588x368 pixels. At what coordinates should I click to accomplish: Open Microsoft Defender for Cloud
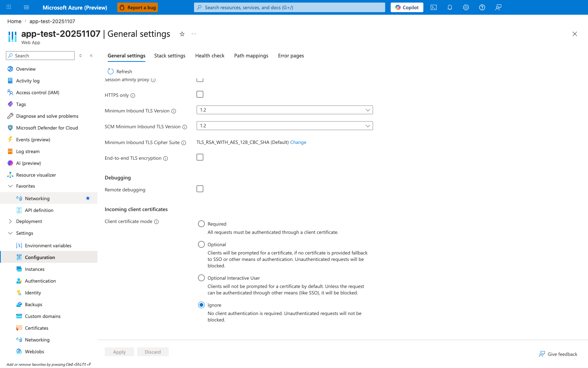click(47, 128)
